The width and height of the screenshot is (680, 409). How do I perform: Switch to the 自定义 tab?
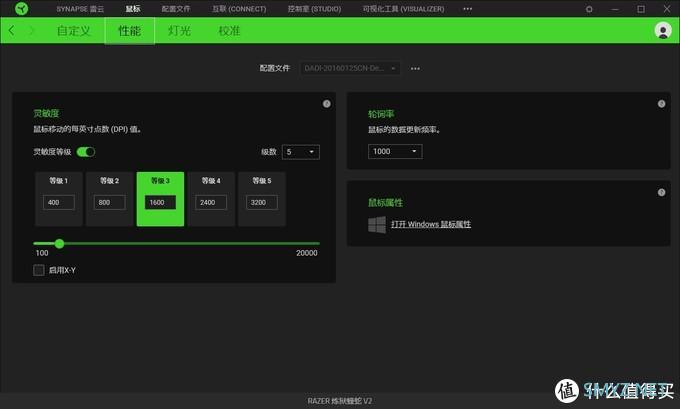[x=74, y=31]
